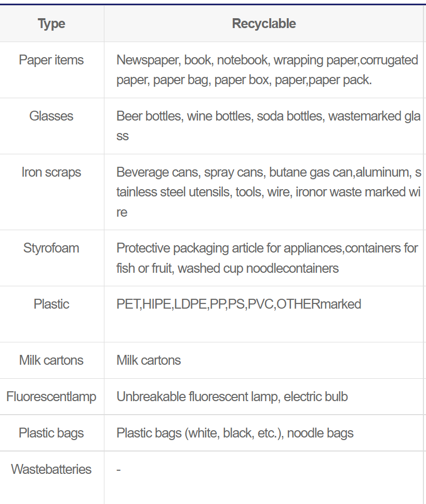Click the Plastic bags type cell
This screenshot has height=504, width=426.
[x=51, y=433]
